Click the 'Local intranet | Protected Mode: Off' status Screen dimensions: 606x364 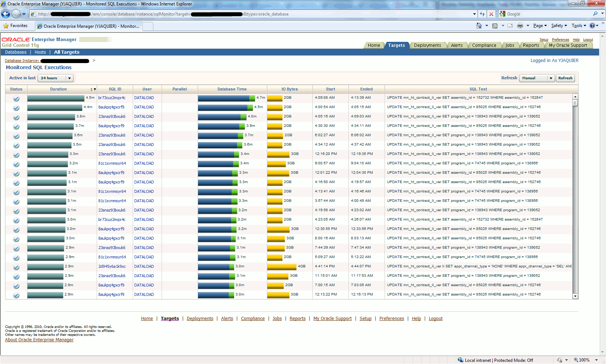pyautogui.click(x=499, y=360)
